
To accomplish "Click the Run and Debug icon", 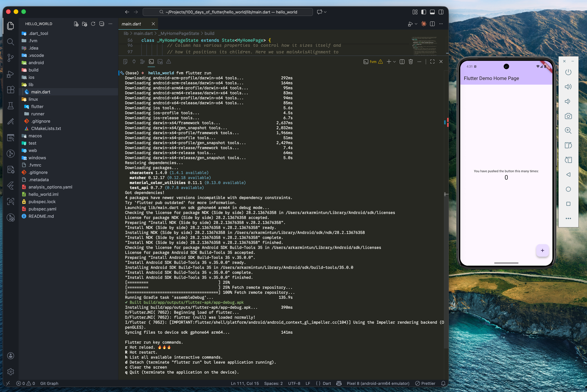I will coord(11,74).
